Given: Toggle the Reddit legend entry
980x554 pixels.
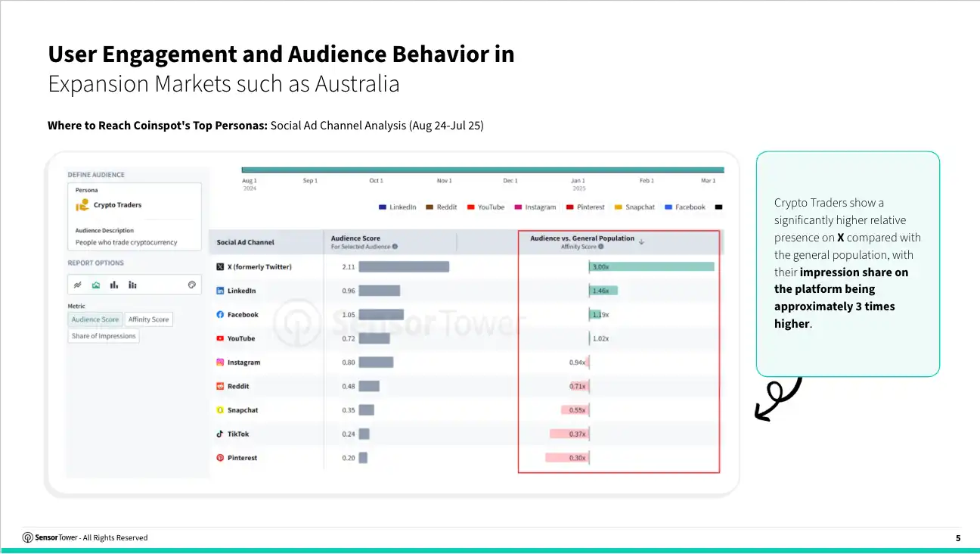Looking at the screenshot, I should coord(441,207).
